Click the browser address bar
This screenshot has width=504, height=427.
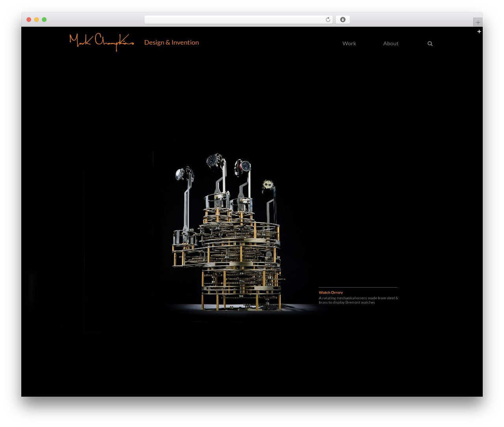(x=238, y=20)
